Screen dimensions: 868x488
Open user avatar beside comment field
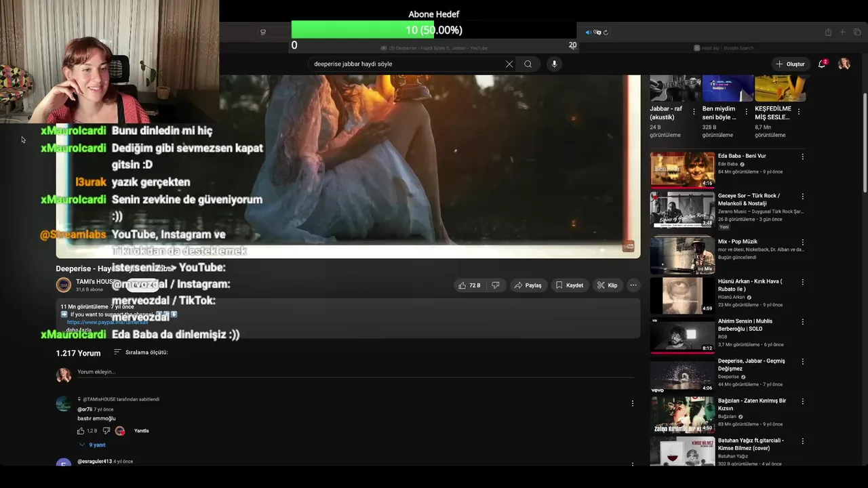[64, 375]
